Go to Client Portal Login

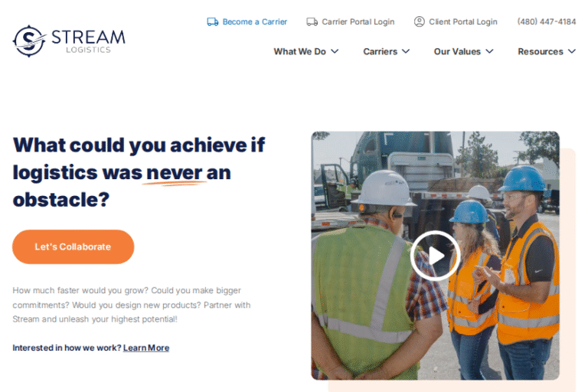pyautogui.click(x=463, y=21)
